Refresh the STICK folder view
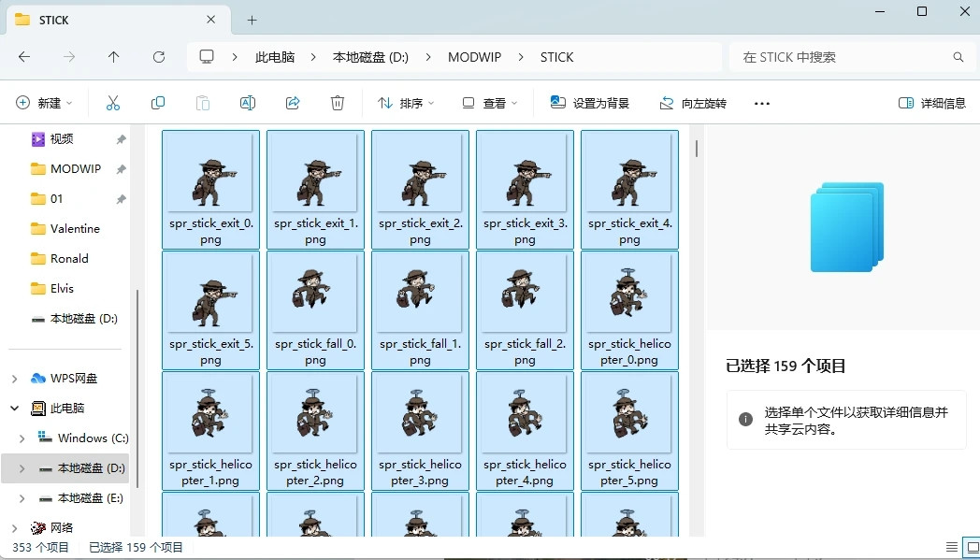Image resolution: width=980 pixels, height=560 pixels. coord(159,57)
